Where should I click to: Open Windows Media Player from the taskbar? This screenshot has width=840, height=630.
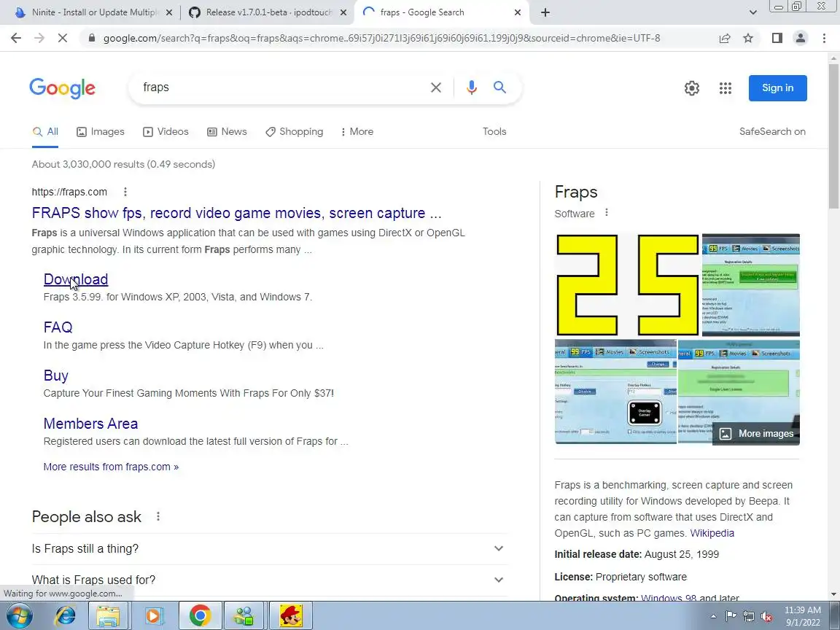tap(154, 616)
